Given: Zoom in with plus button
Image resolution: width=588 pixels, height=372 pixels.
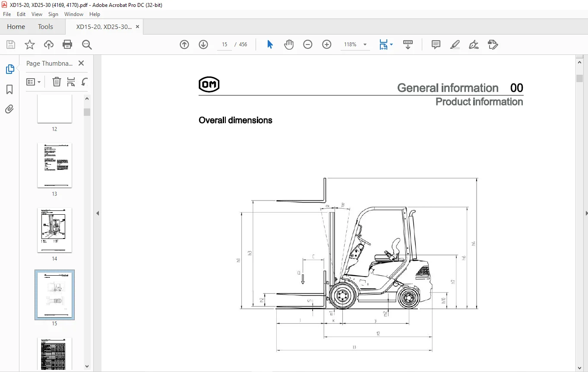Looking at the screenshot, I should 327,45.
